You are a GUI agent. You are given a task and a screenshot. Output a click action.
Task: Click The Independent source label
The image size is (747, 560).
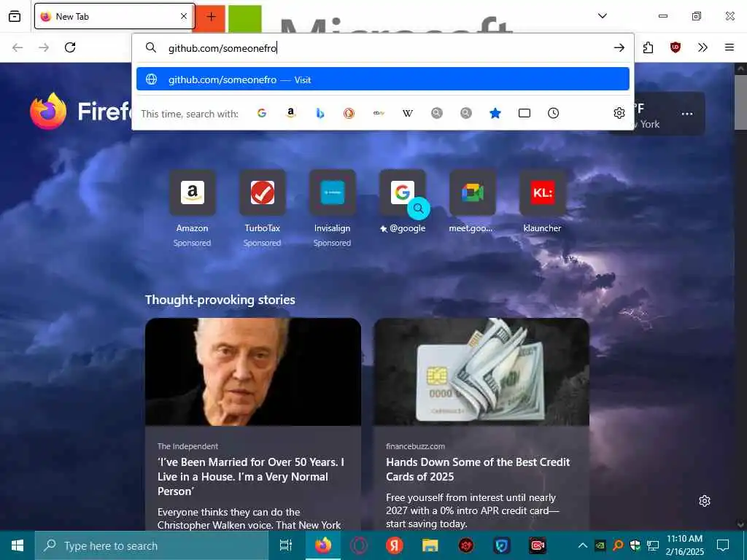(x=187, y=446)
